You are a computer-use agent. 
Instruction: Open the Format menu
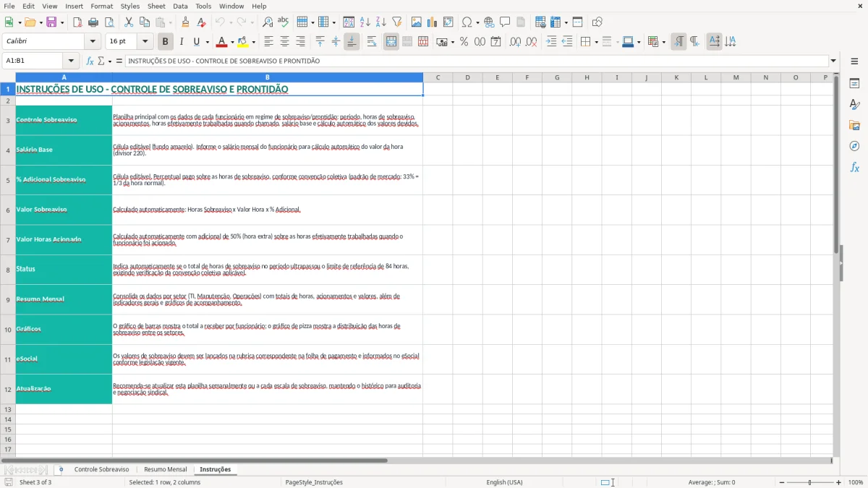102,6
